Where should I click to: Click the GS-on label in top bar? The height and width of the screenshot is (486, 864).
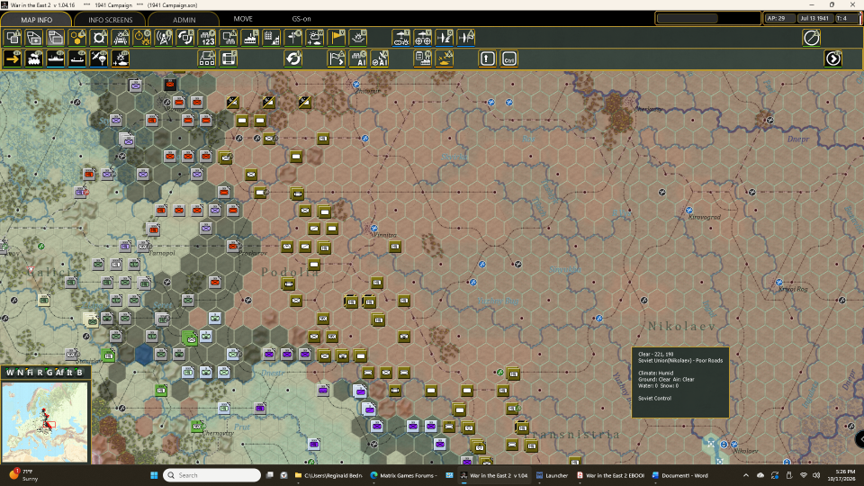(x=301, y=19)
